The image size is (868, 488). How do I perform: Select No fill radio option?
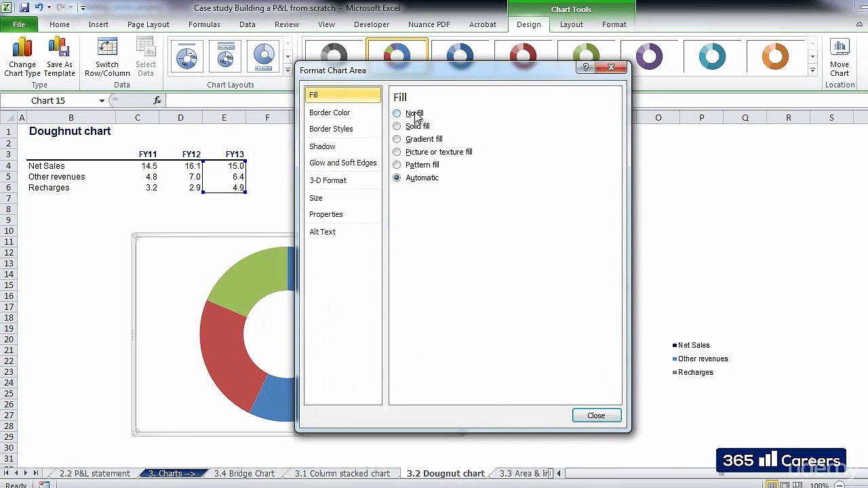click(397, 113)
